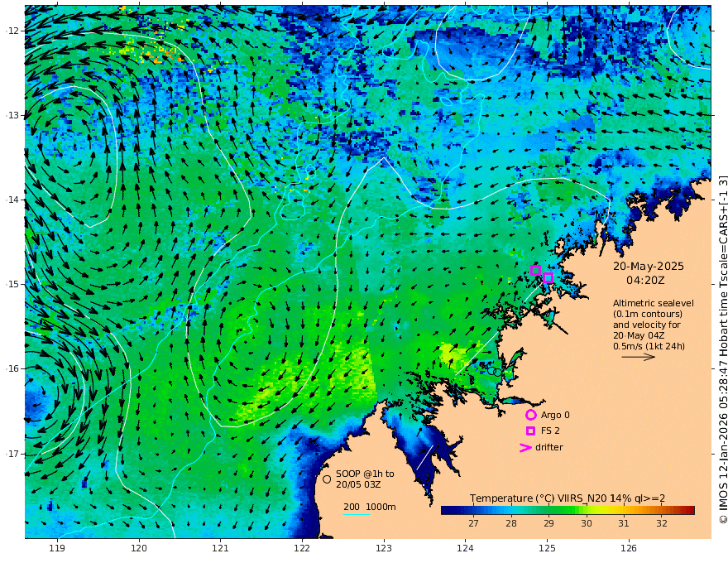Image resolution: width=728 pixels, height=563 pixels.
Task: Click latitude axis label '-14'
Action: [12, 200]
